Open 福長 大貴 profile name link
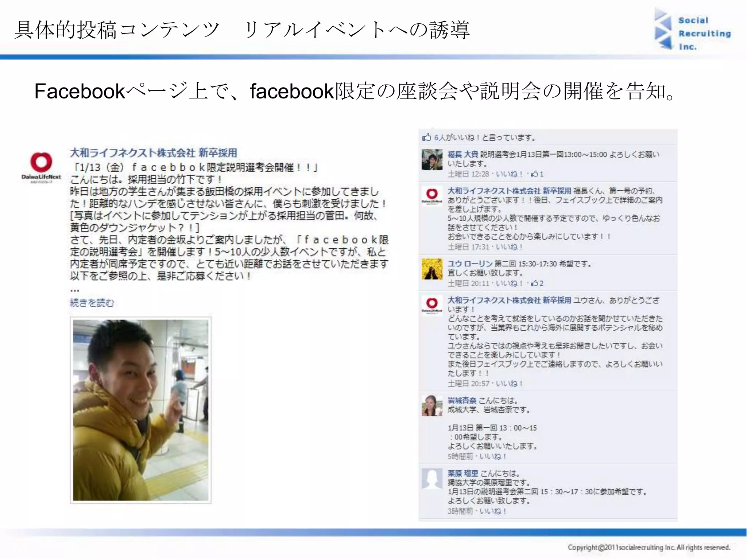747x560 pixels. coord(462,154)
